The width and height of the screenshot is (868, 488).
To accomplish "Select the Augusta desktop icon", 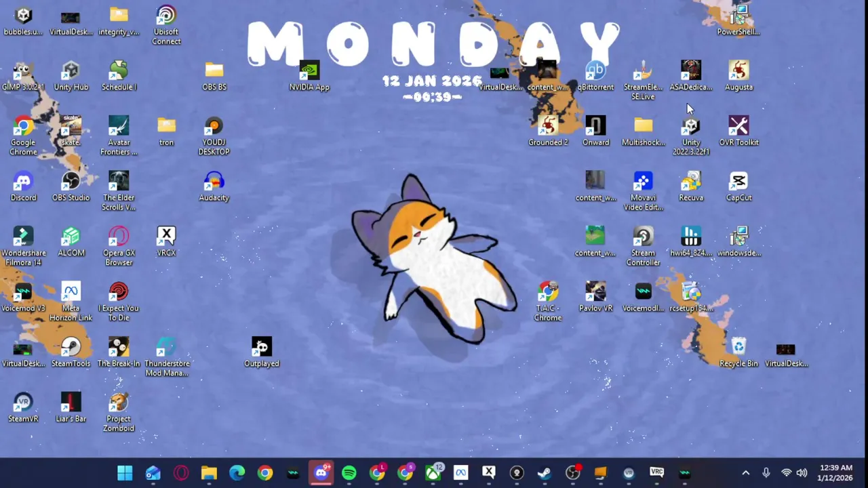I will 738,76.
